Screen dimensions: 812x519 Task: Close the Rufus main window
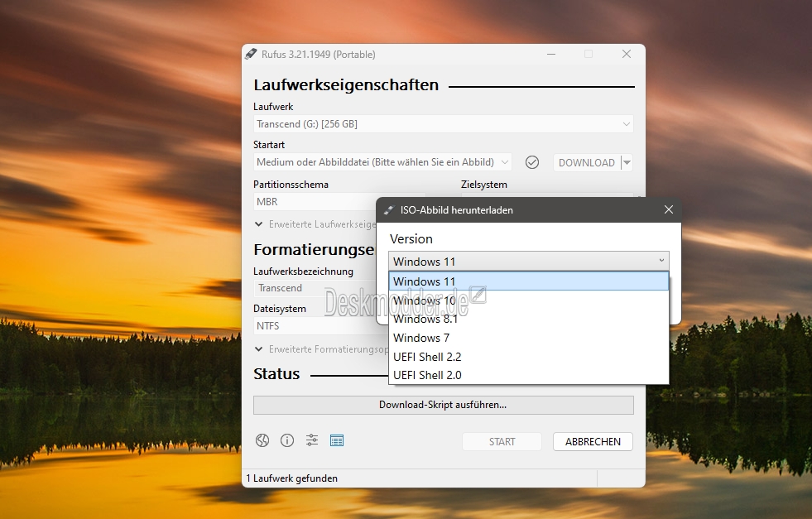tap(627, 55)
